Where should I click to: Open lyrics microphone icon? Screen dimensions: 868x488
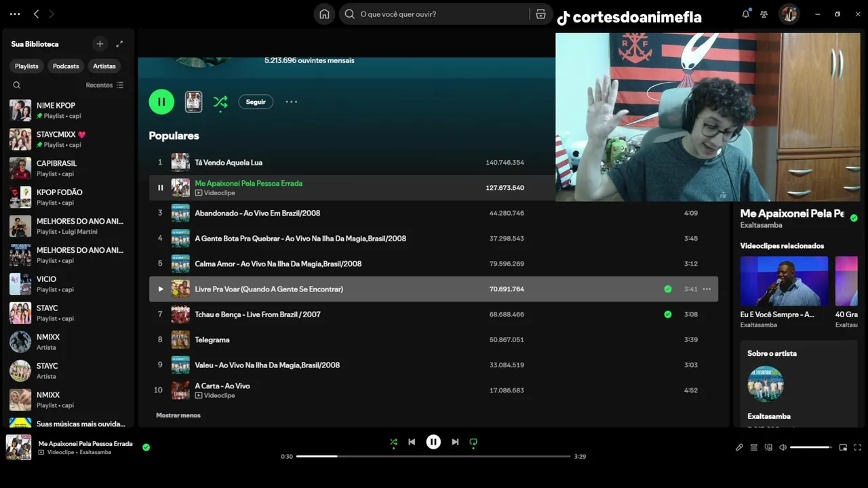[739, 447]
